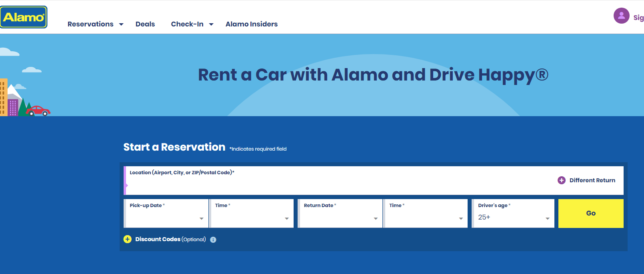The width and height of the screenshot is (644, 274).
Task: Click the Alamo logo
Action: tap(24, 17)
